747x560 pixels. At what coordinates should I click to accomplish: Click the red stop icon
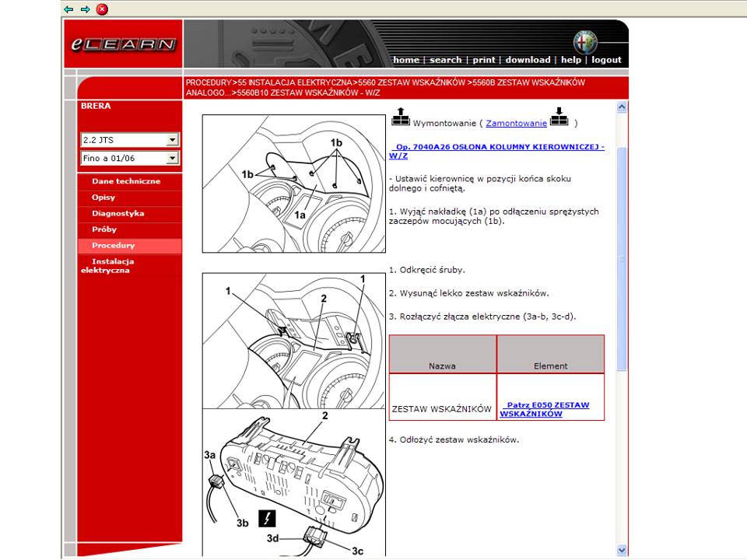click(102, 9)
